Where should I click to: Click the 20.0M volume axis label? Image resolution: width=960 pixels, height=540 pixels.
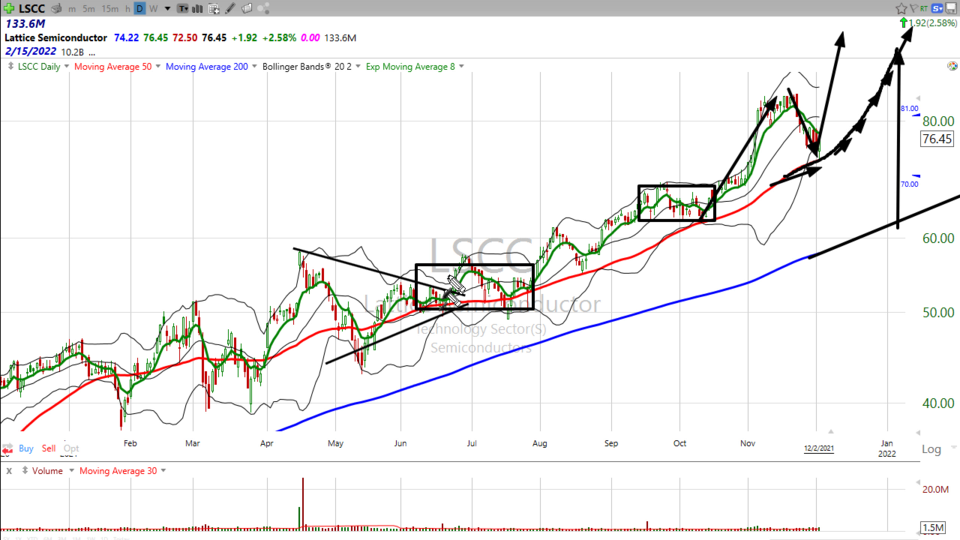click(936, 489)
